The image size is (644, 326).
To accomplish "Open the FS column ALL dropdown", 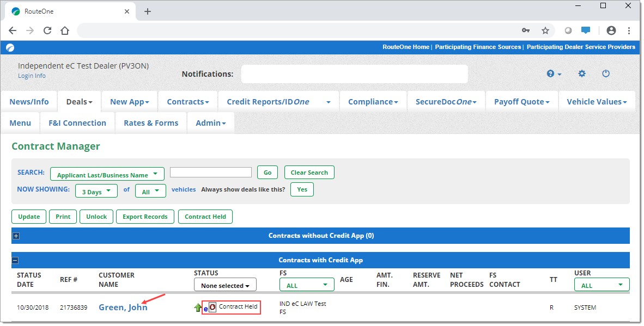I will pyautogui.click(x=307, y=285).
